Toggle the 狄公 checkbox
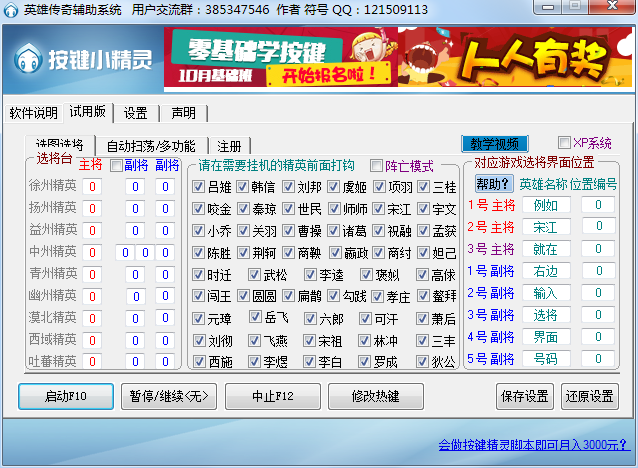 coord(422,361)
